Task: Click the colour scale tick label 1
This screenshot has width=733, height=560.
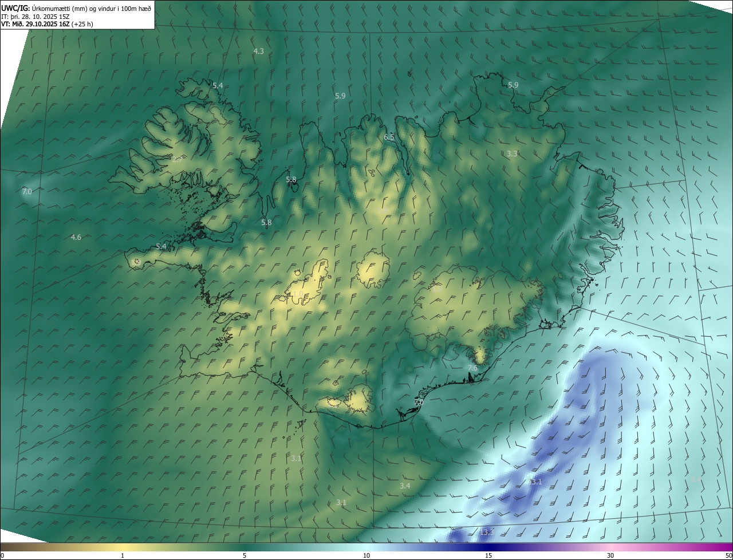Action: [x=123, y=555]
